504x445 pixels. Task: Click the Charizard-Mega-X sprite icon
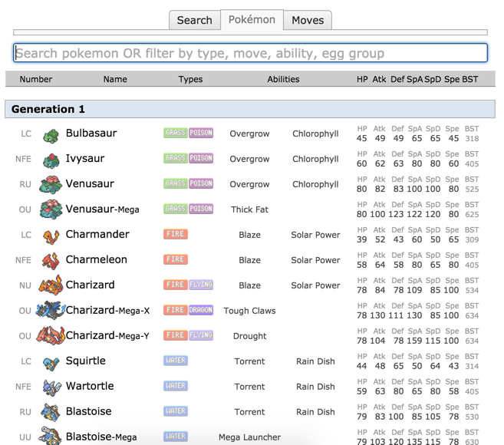51,310
